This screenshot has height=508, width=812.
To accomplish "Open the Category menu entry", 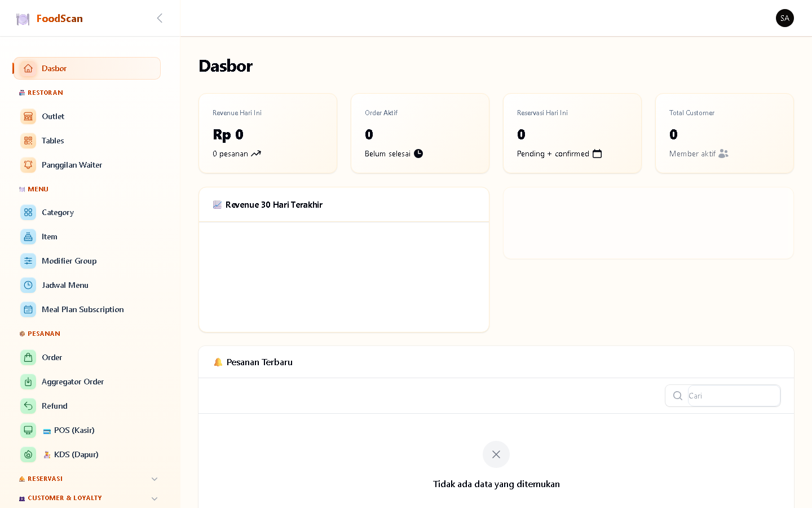I will (x=87, y=212).
